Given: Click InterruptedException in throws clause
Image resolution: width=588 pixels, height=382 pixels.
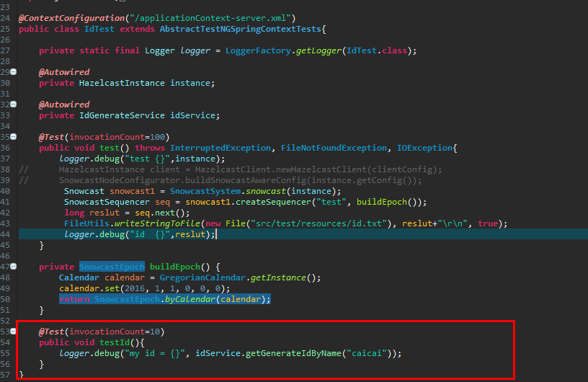Looking at the screenshot, I should coord(220,148).
